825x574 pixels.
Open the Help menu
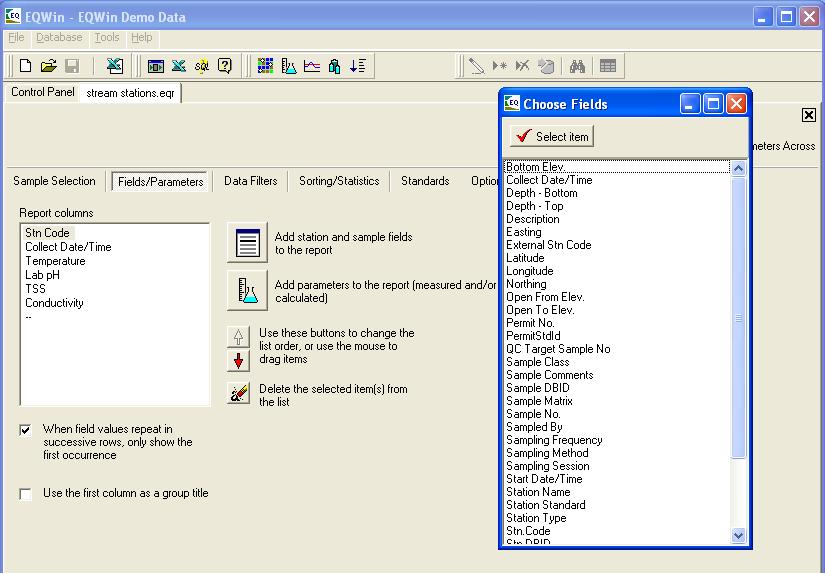(x=142, y=37)
